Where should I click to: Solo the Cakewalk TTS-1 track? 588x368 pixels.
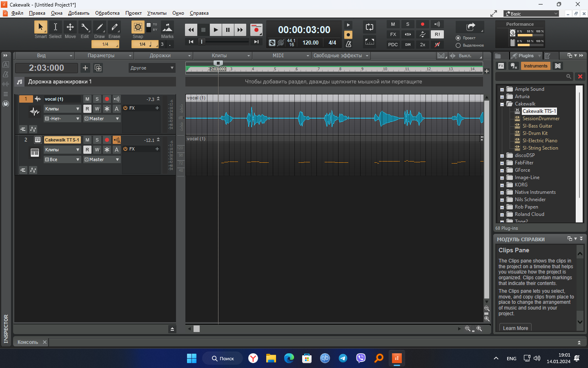97,140
